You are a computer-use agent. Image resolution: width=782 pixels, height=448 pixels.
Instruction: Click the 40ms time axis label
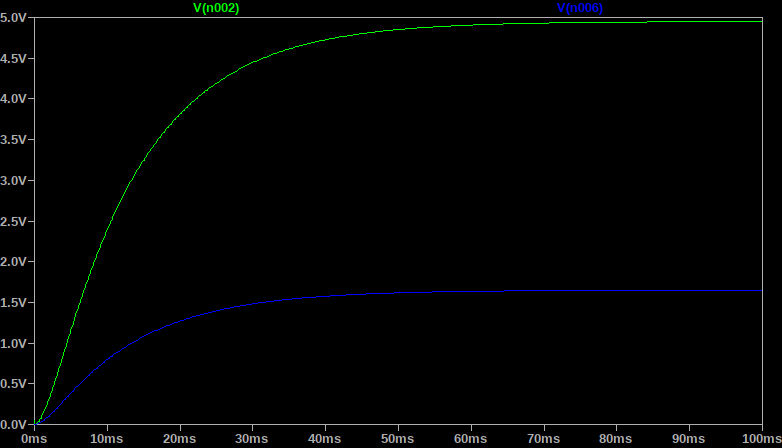coord(325,439)
